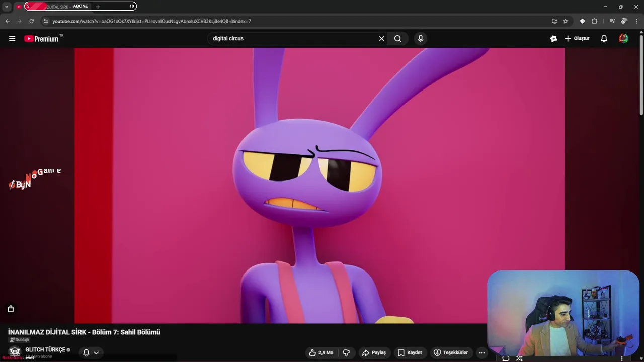This screenshot has width=644, height=362.
Task: Open the account avatar menu
Action: pyautogui.click(x=624, y=39)
